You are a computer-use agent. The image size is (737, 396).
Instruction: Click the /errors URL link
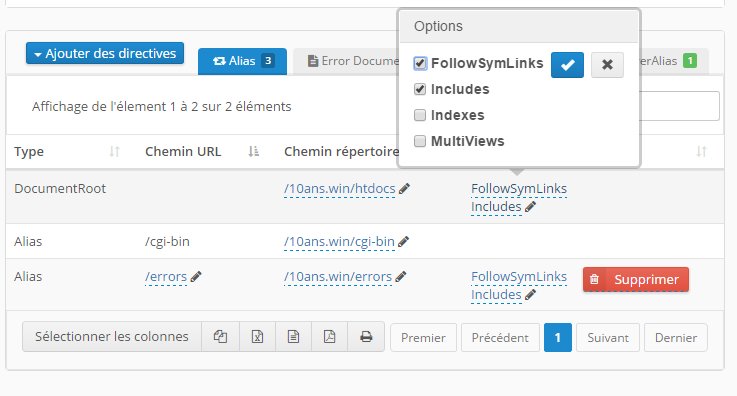point(166,277)
